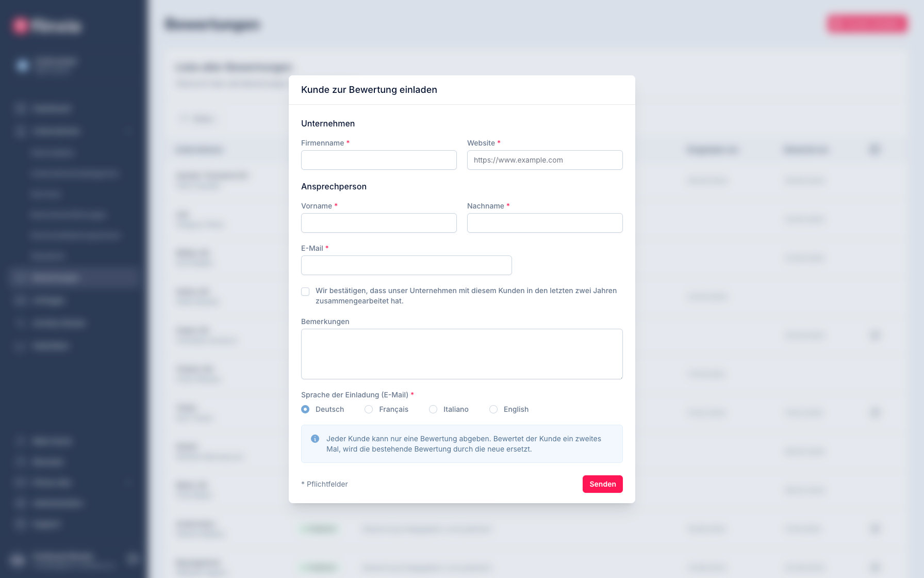Image resolution: width=924 pixels, height=578 pixels.
Task: Click the Nachname input box
Action: pyautogui.click(x=544, y=223)
